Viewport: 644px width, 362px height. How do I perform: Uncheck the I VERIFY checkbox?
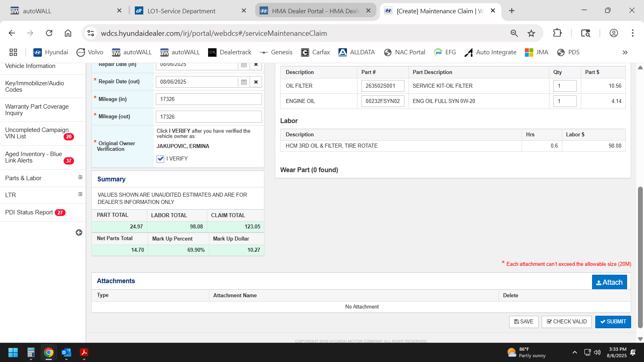pyautogui.click(x=161, y=159)
